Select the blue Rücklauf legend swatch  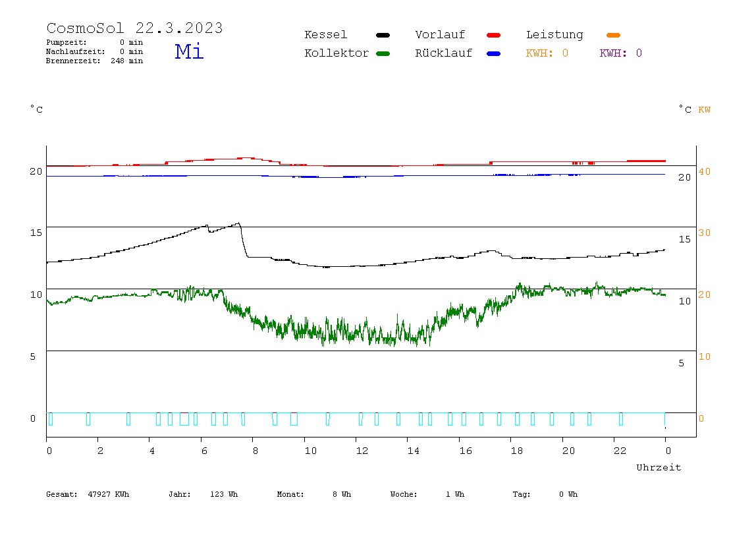(494, 53)
